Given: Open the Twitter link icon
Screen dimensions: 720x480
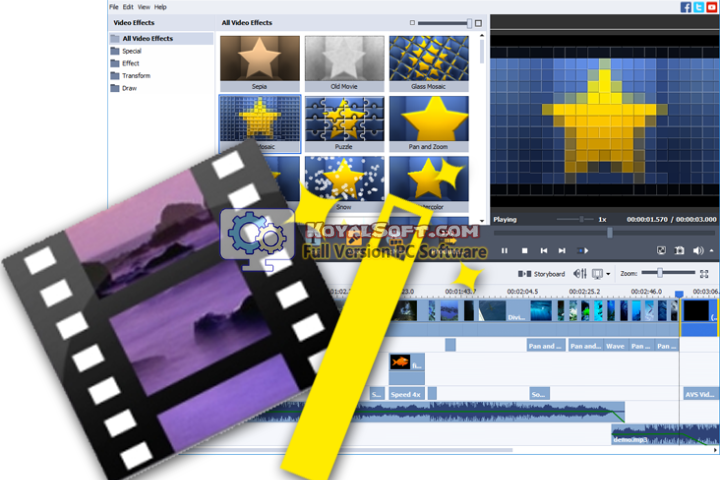Looking at the screenshot, I should click(698, 7).
